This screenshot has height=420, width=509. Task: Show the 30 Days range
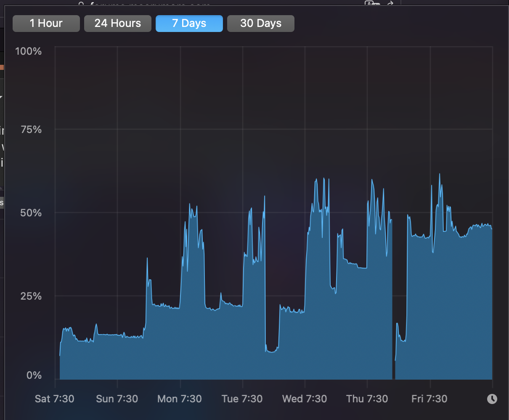[x=261, y=24]
